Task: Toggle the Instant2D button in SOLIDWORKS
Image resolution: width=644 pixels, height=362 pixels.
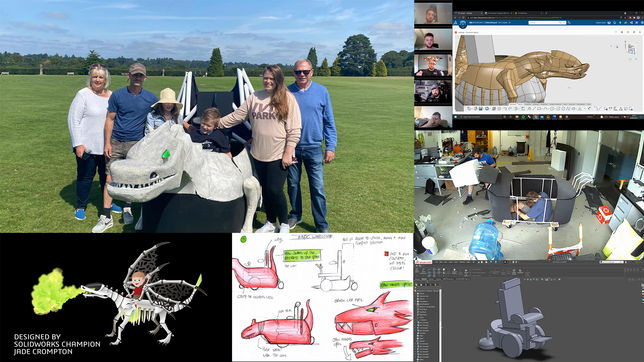Action: click(520, 271)
